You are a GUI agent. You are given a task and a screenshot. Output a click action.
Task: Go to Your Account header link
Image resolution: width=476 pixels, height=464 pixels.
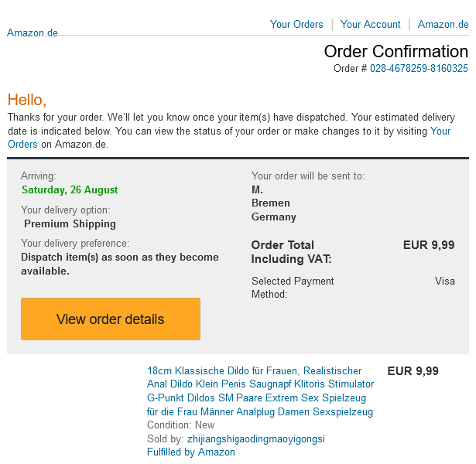[x=370, y=25]
